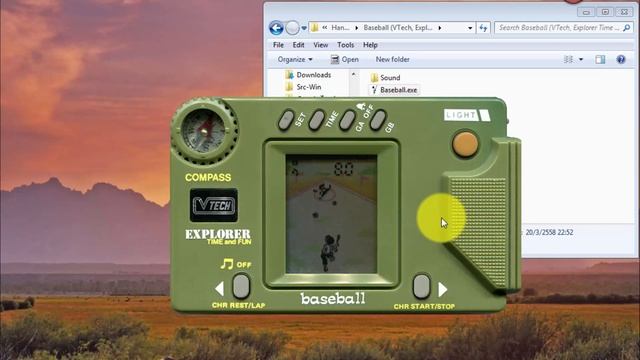Expand the arrow after Baseball breadcrumb
The height and width of the screenshot is (360, 640).
[440, 28]
